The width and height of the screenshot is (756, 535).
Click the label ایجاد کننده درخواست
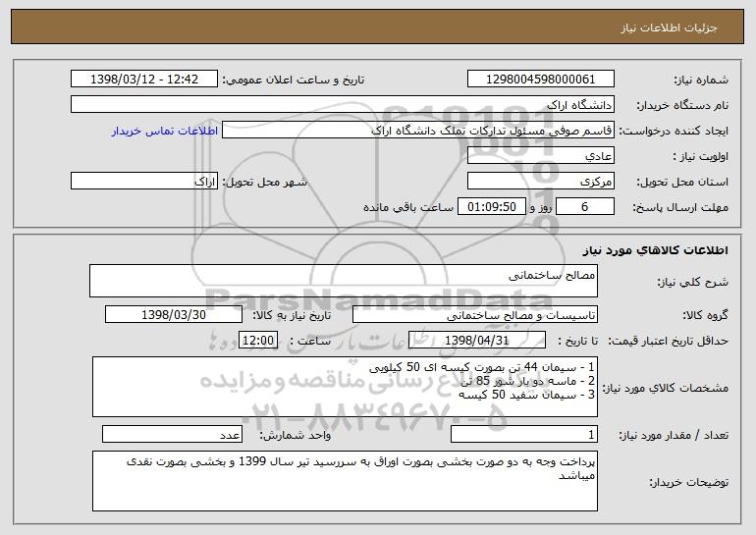674,132
